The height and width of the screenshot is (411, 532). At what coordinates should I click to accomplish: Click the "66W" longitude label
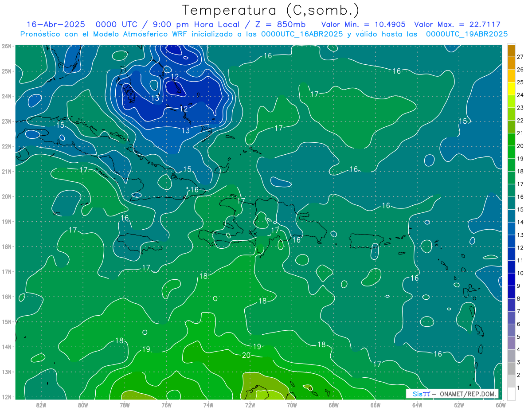click(x=376, y=404)
